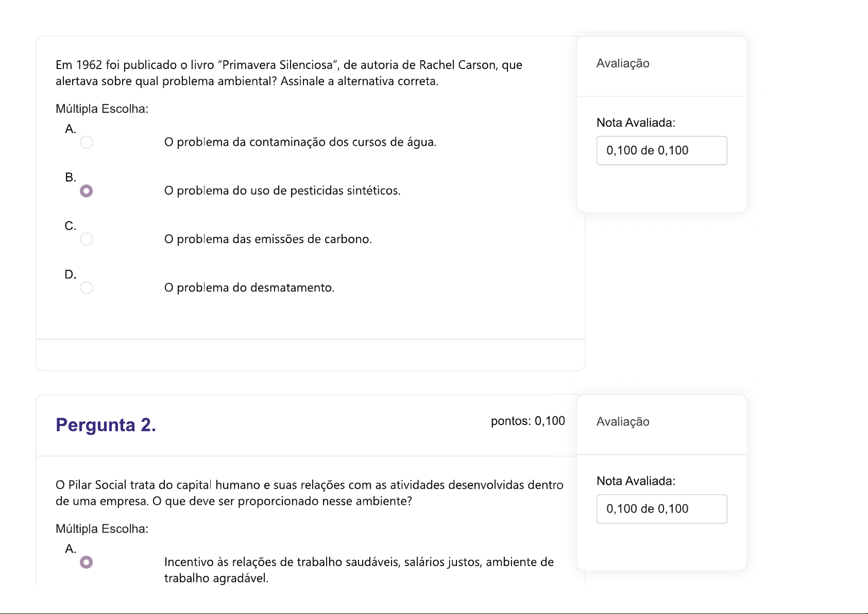Select radio option B about synthetic pesticides
The width and height of the screenshot is (868, 614).
87,191
